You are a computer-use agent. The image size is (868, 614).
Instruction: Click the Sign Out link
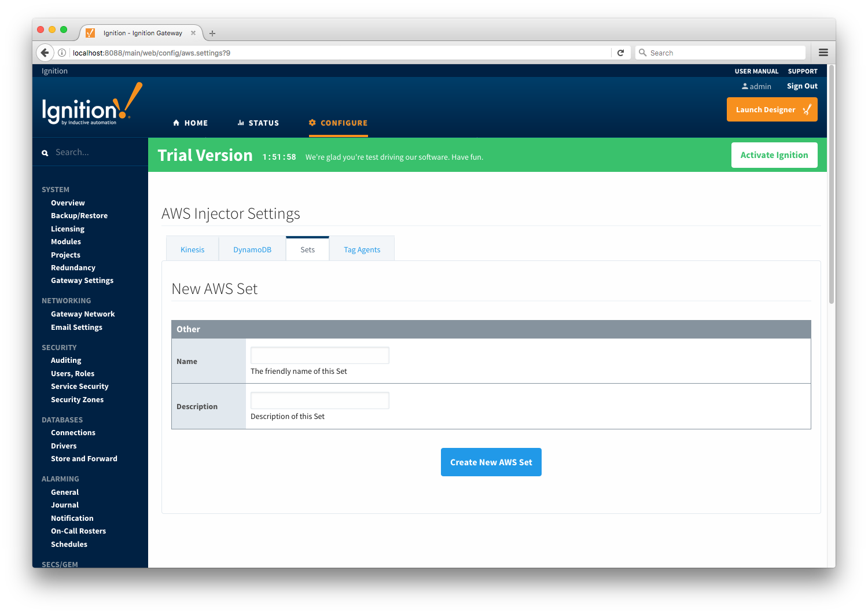coord(802,86)
